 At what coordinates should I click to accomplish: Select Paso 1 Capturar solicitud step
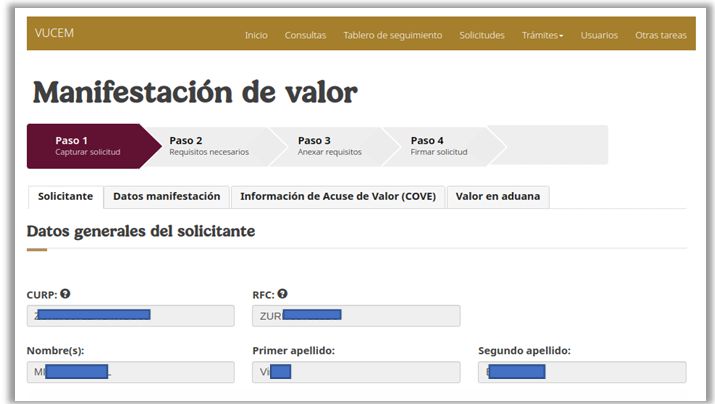tap(86, 146)
